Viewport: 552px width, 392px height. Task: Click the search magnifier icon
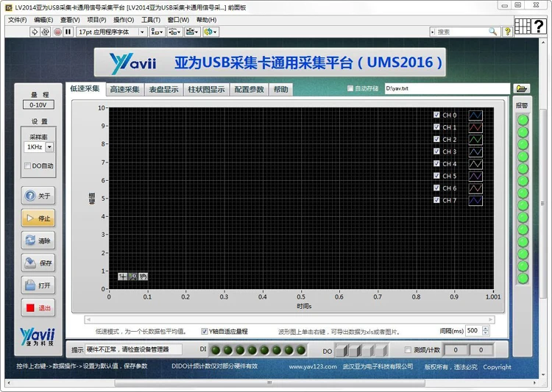coord(493,32)
